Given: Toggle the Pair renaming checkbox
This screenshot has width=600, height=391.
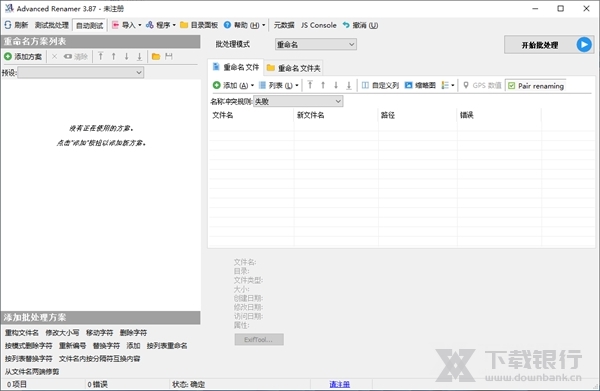Looking at the screenshot, I should pyautogui.click(x=512, y=86).
